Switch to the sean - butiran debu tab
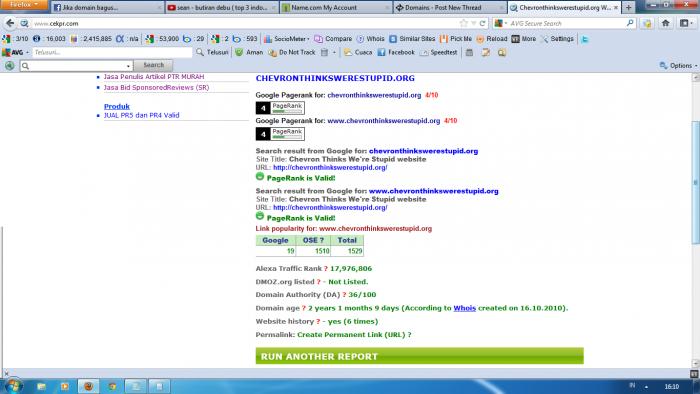This screenshot has width=700, height=394. (x=222, y=8)
